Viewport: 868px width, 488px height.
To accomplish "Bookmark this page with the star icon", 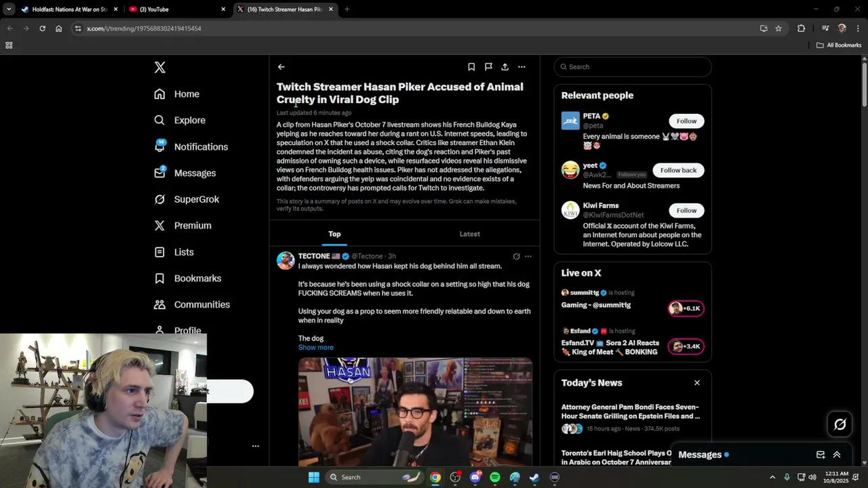I will (778, 28).
